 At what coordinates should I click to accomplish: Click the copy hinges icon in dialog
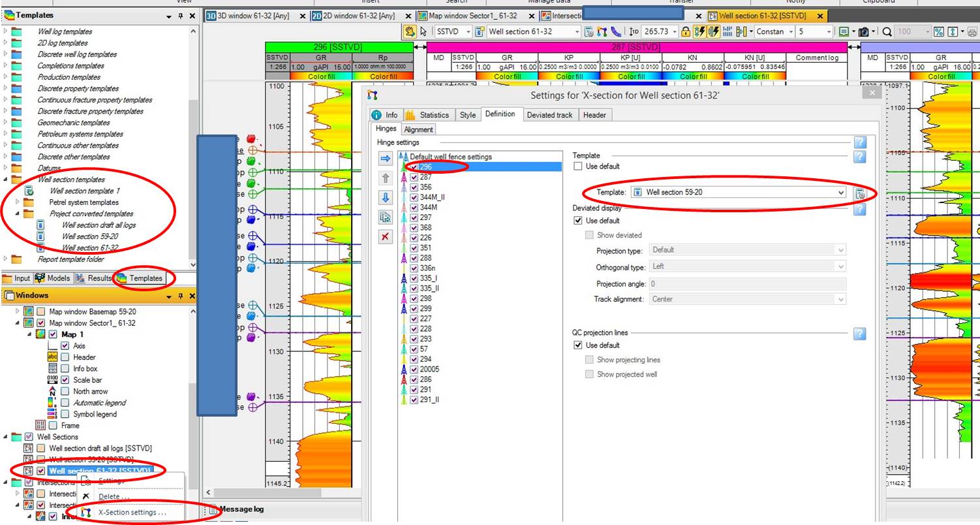click(385, 217)
